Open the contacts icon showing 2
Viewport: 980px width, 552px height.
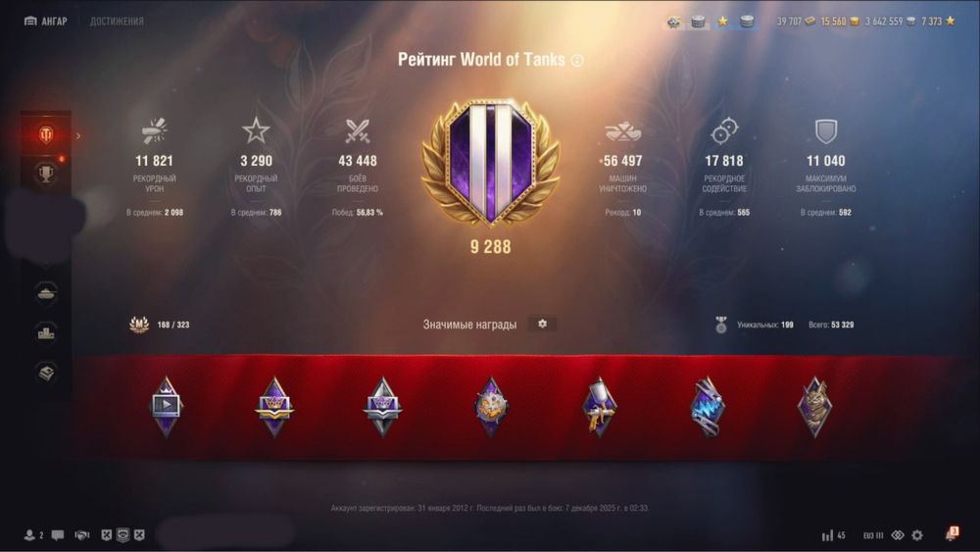point(33,535)
